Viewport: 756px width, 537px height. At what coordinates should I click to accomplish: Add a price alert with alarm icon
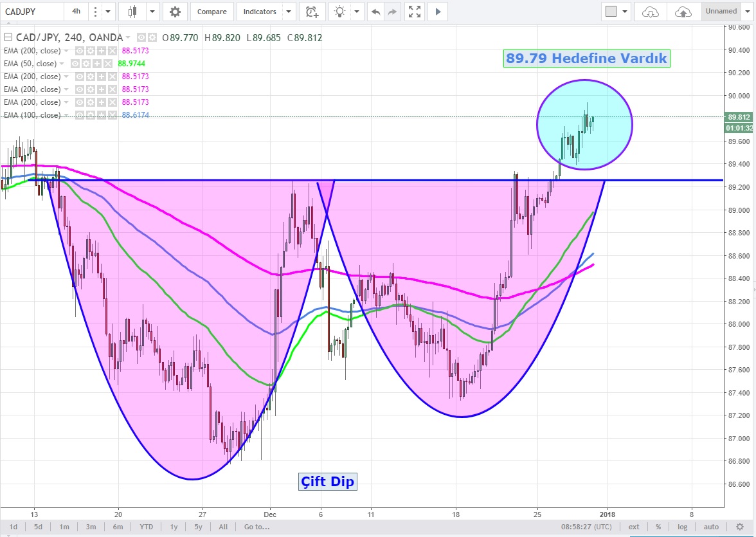tap(312, 12)
